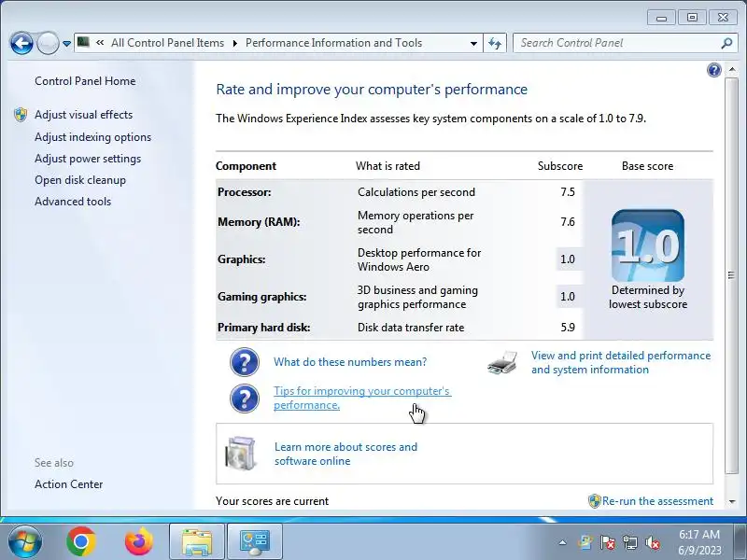This screenshot has height=560, width=747.
Task: Show hidden tray icons arrow
Action: [563, 542]
